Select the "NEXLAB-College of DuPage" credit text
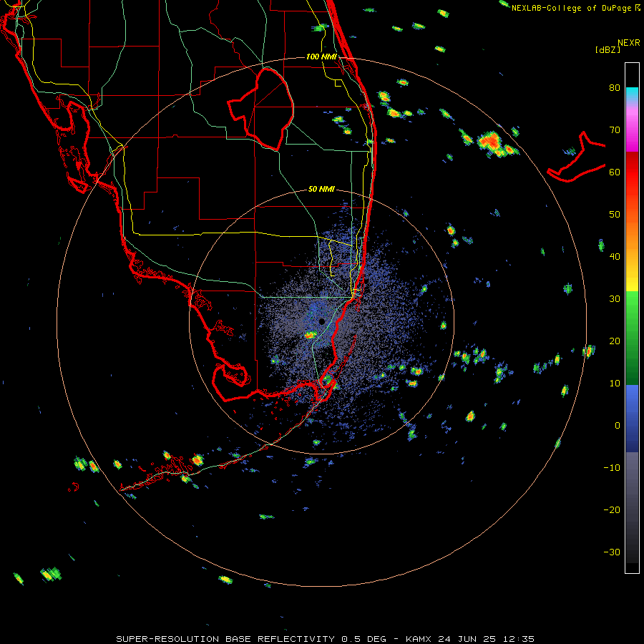Viewport: 644px width, 644px height. pos(572,8)
